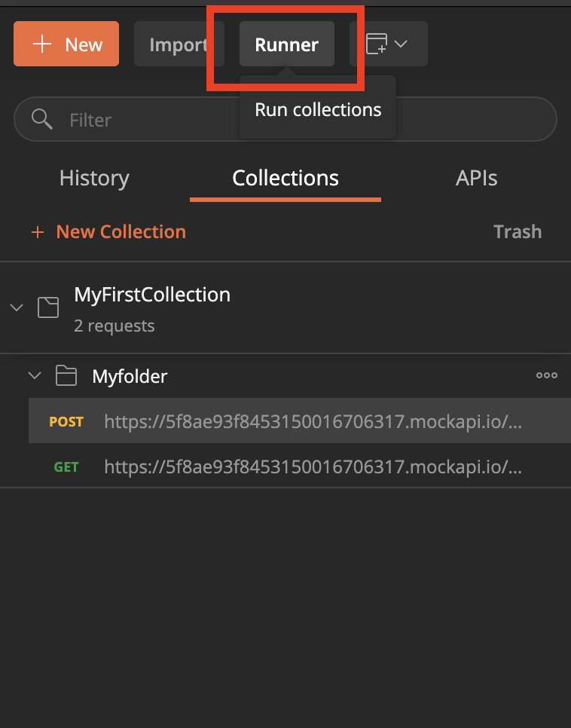Collapse the MyFirstCollection collection chevron
Screen dimensions: 571x728
click(17, 307)
